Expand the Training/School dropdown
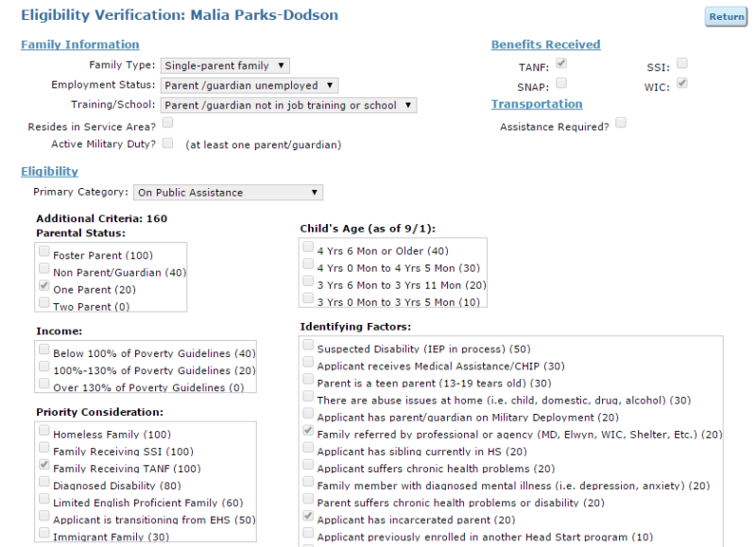756x547 pixels. point(284,105)
